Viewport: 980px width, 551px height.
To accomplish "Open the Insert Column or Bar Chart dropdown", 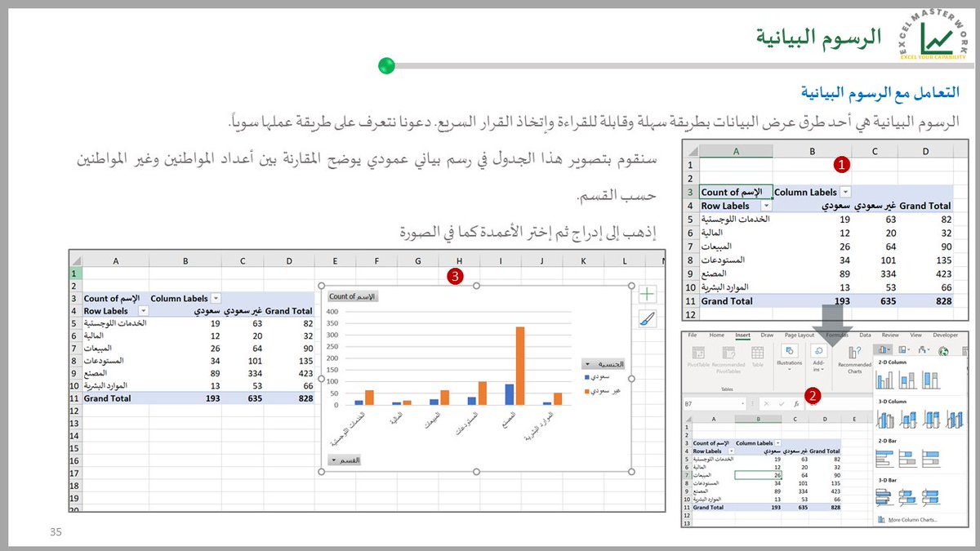I will [x=883, y=349].
